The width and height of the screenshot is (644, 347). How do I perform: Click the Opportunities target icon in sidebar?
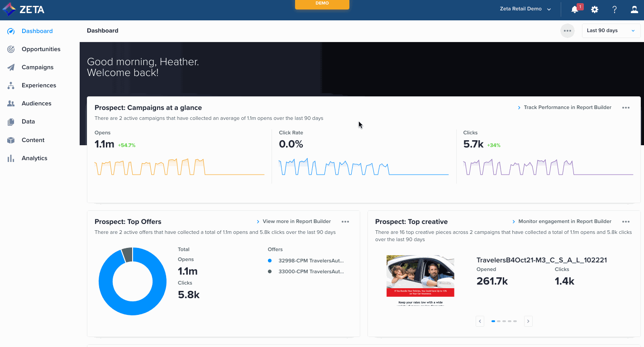click(x=11, y=49)
